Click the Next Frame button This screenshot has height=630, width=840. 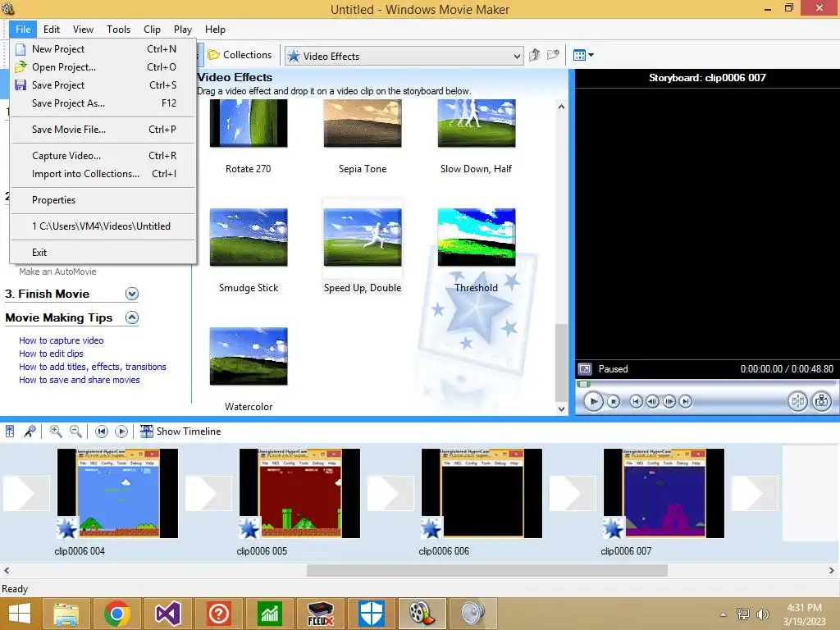click(x=669, y=401)
